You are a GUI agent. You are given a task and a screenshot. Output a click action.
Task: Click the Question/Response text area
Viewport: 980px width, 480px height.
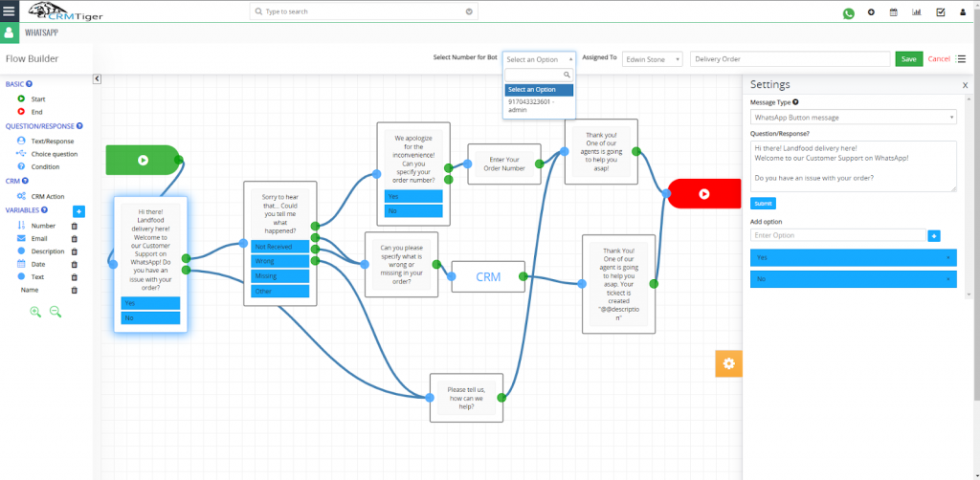pyautogui.click(x=853, y=166)
